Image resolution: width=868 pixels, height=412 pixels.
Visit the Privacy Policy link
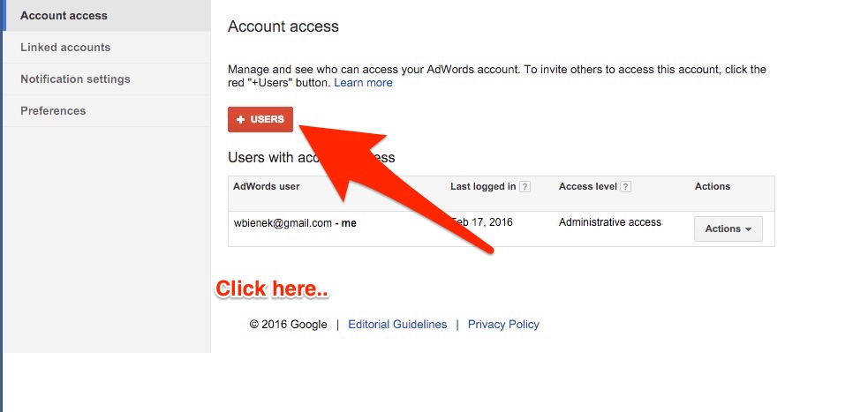point(503,325)
